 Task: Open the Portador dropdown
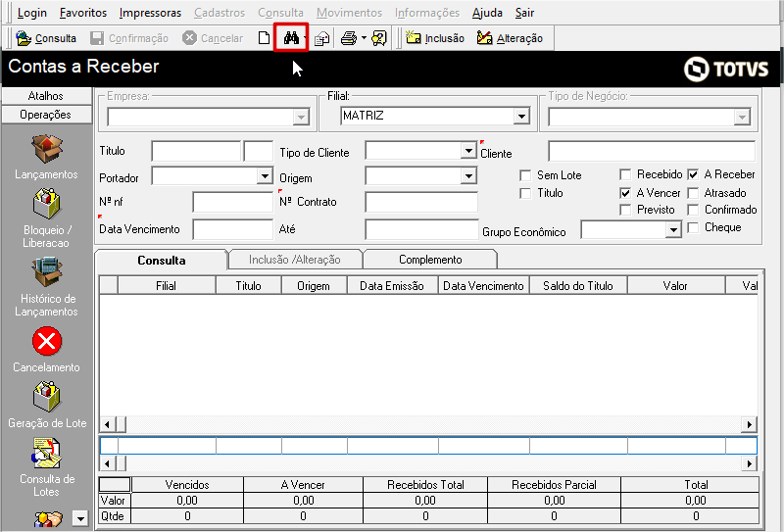point(265,175)
